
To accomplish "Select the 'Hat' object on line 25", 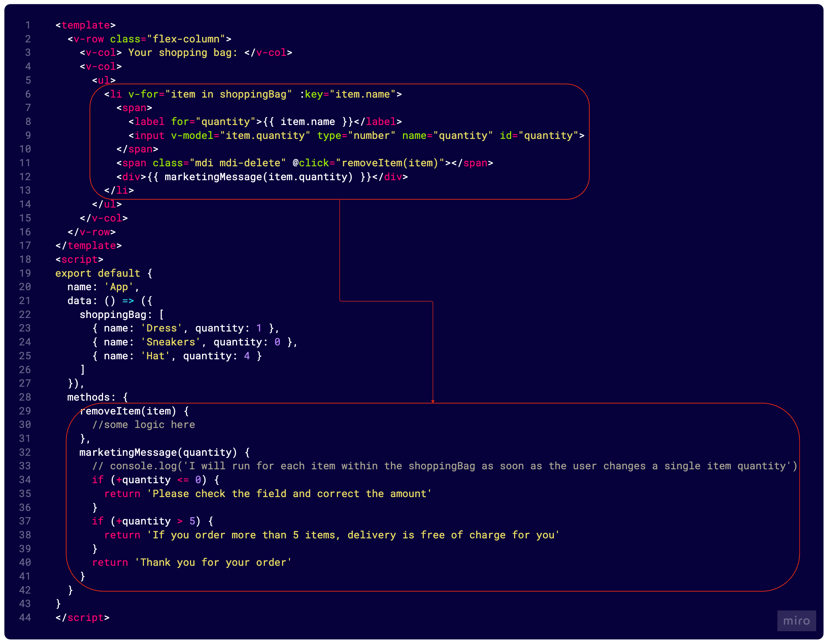I will tap(176, 356).
